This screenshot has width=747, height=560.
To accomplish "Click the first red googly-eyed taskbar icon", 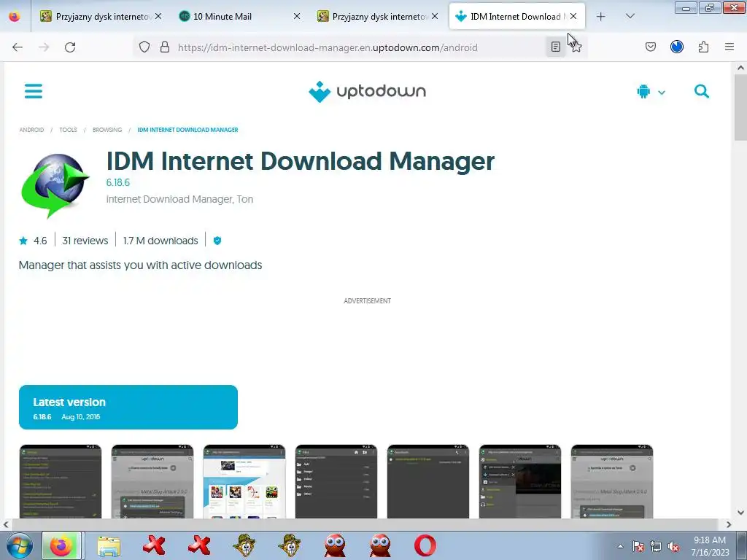I will point(334,545).
